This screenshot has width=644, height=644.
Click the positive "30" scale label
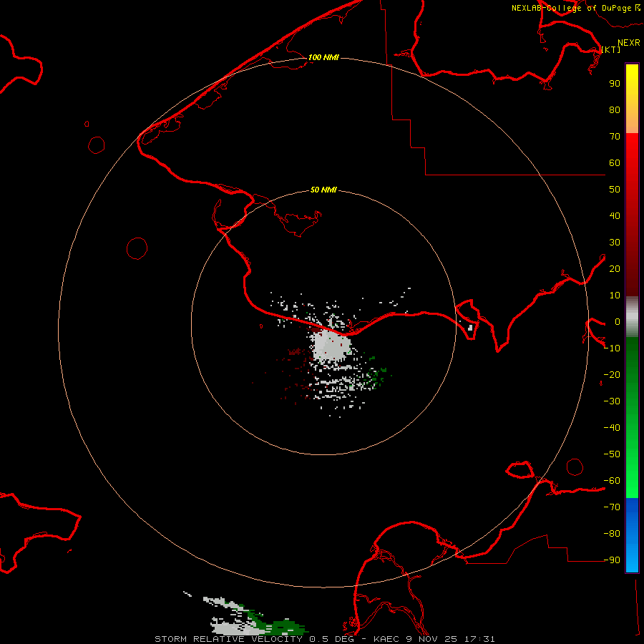tap(615, 243)
